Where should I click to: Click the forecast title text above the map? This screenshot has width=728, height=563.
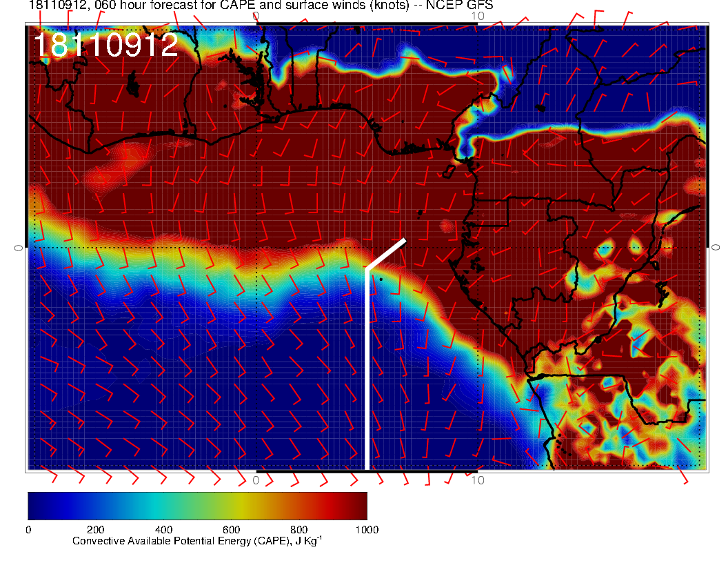coord(261,6)
